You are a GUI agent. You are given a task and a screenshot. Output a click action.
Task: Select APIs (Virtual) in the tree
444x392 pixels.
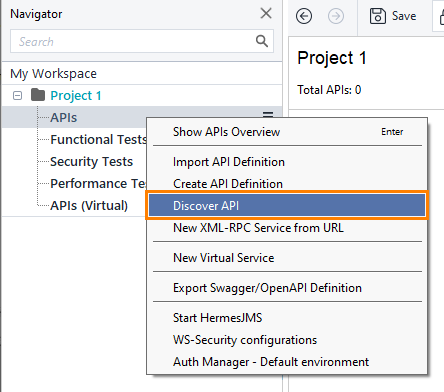pyautogui.click(x=89, y=206)
